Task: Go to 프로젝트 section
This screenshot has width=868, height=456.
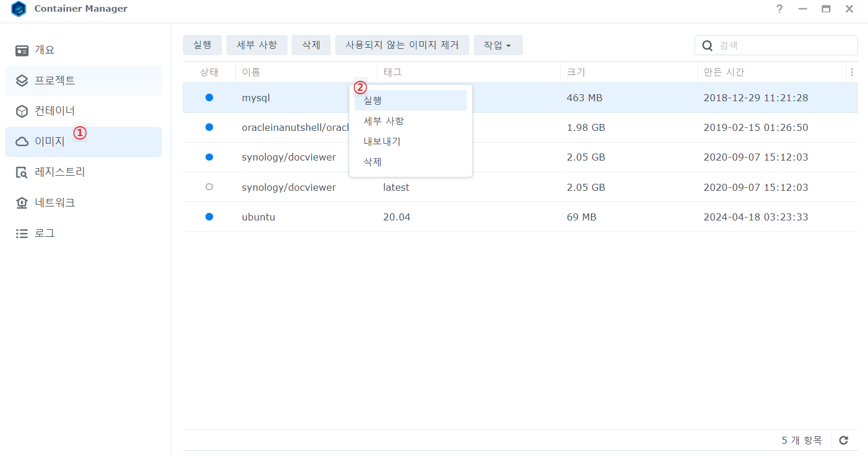Action: (x=83, y=80)
